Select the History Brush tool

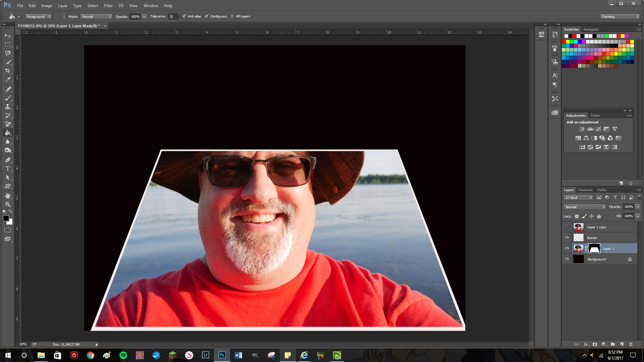pos(8,115)
